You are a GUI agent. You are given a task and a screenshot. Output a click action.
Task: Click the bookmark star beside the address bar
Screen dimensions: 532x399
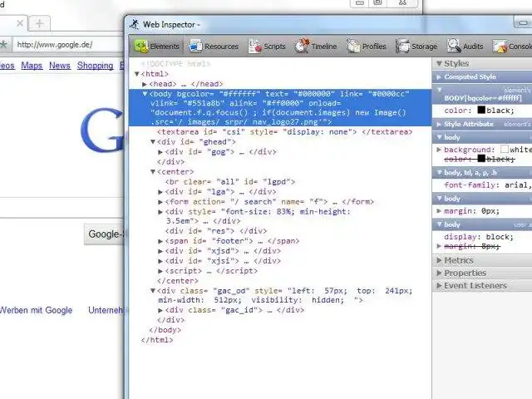[3, 44]
